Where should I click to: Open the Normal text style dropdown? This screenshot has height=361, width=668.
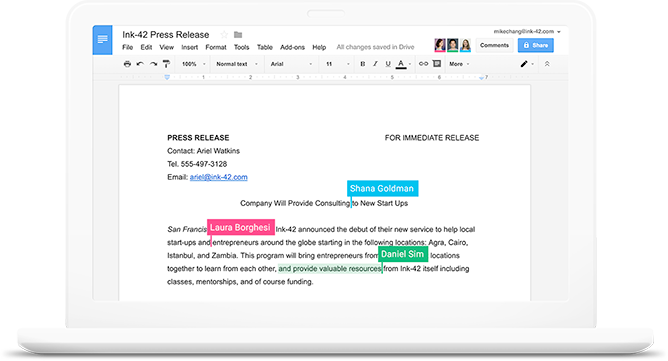[237, 64]
